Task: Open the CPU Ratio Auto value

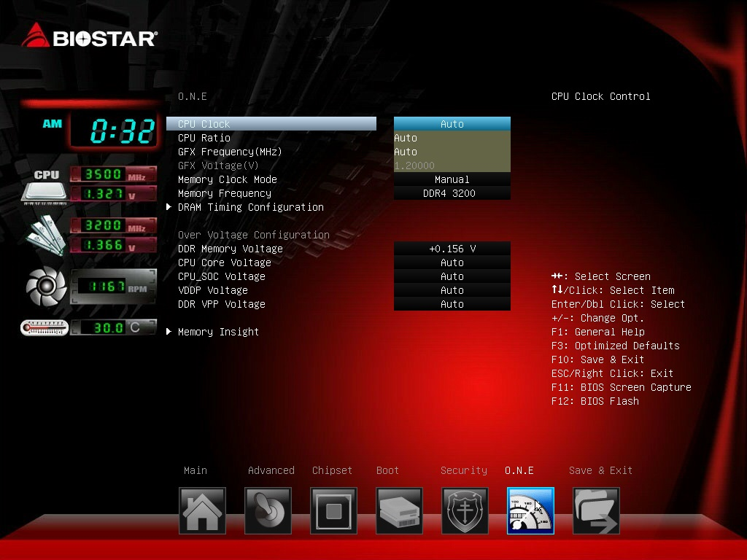Action: (452, 138)
